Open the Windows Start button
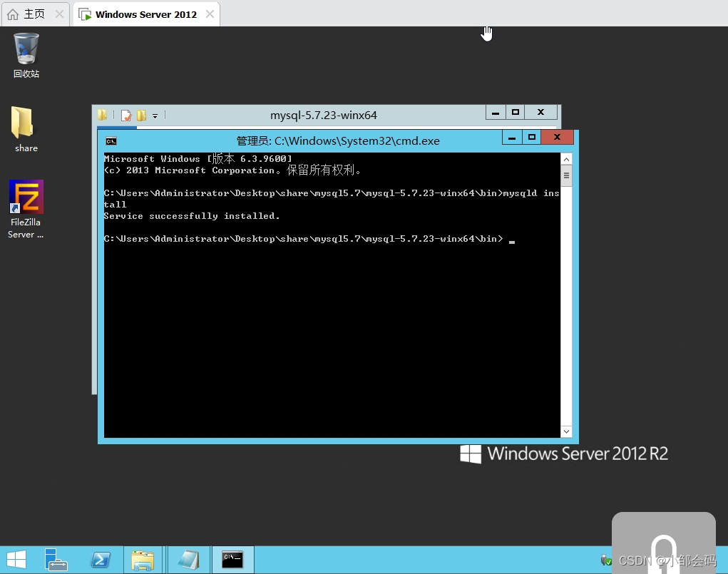 (16, 560)
